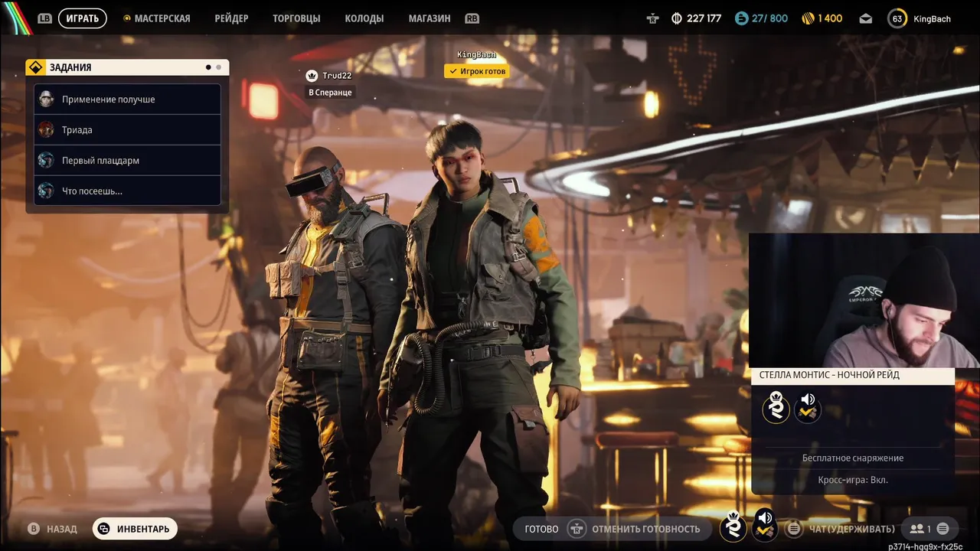Click the trader portrait beside Что посеешь...

coord(47,191)
